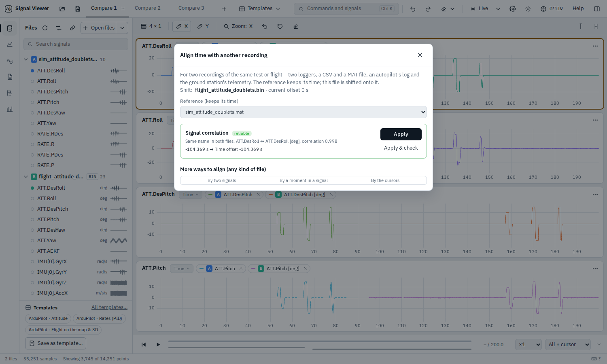Open a file with the folder icon
The width and height of the screenshot is (607, 364).
click(x=62, y=8)
